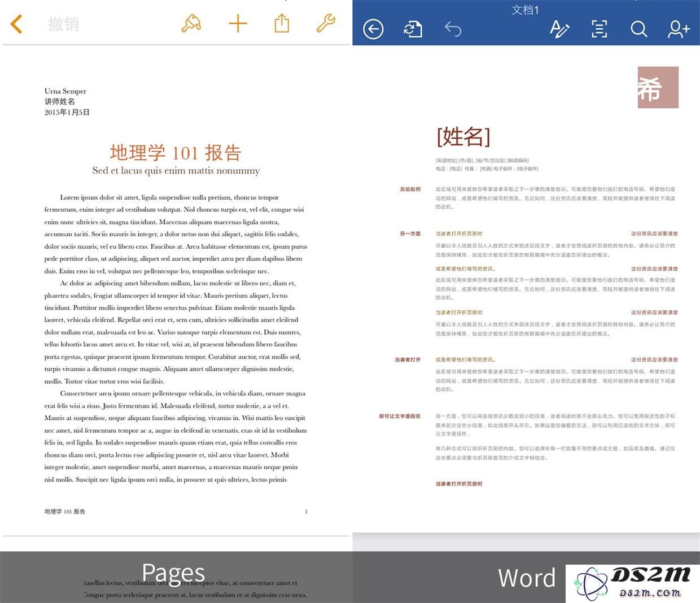Tap the circled back arrow in Word
The width and height of the screenshot is (700, 603).
click(x=373, y=29)
